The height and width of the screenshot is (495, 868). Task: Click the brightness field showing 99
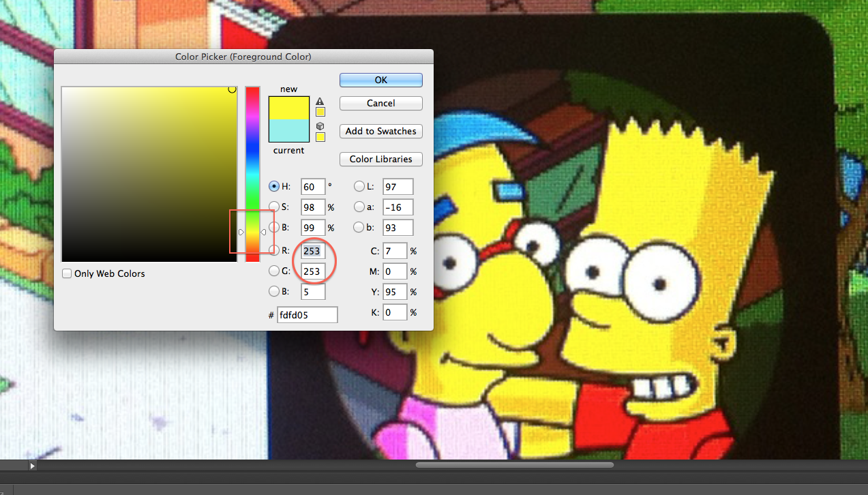tap(313, 227)
